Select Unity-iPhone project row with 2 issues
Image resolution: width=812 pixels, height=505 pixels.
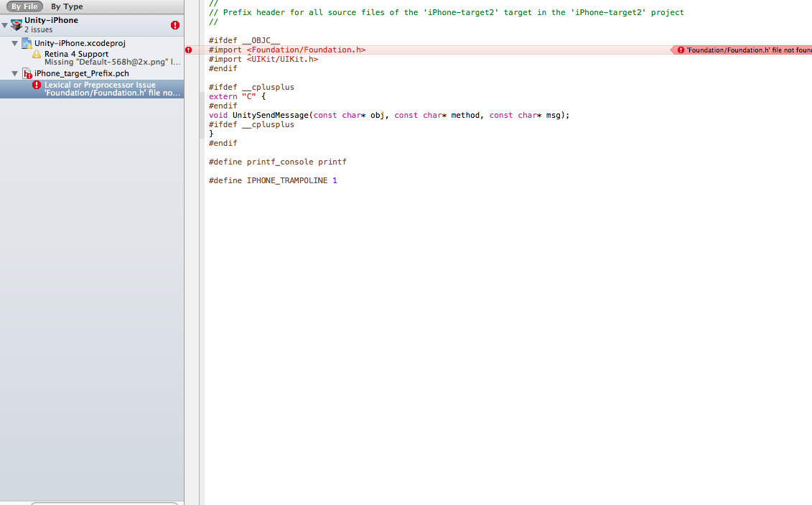pyautogui.click(x=92, y=25)
